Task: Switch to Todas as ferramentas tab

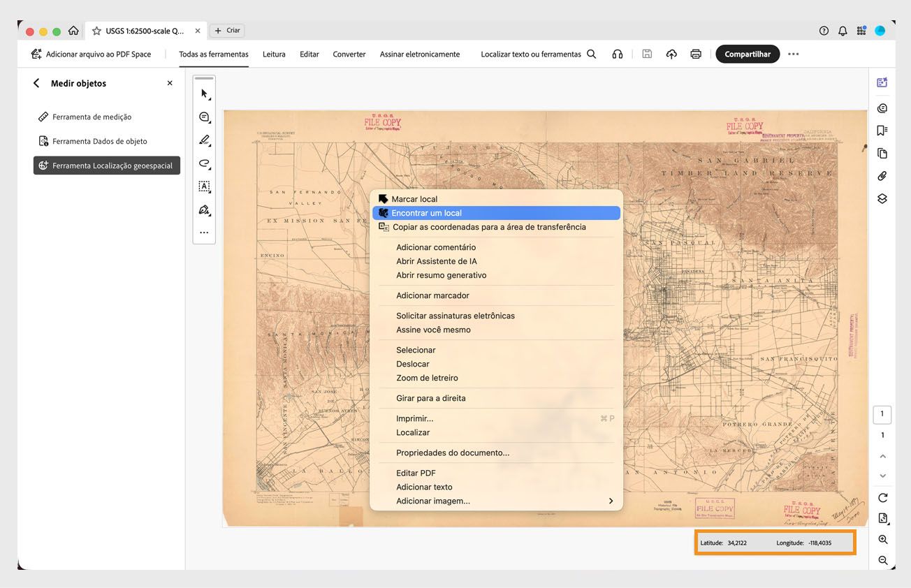Action: pyautogui.click(x=214, y=54)
